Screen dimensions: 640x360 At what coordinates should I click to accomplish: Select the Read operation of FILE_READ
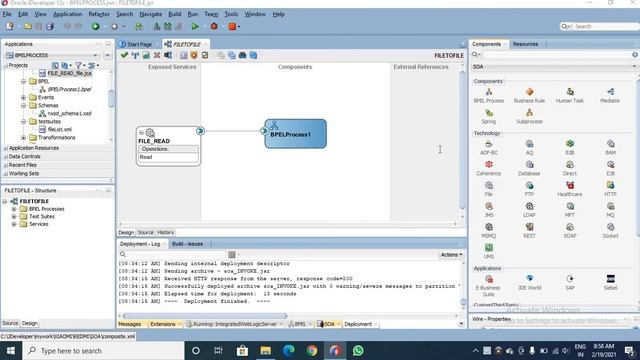click(168, 157)
